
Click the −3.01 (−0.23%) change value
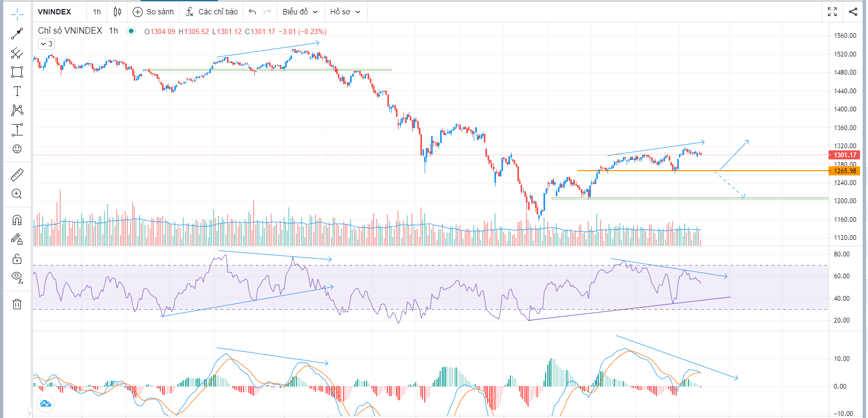[x=303, y=31]
